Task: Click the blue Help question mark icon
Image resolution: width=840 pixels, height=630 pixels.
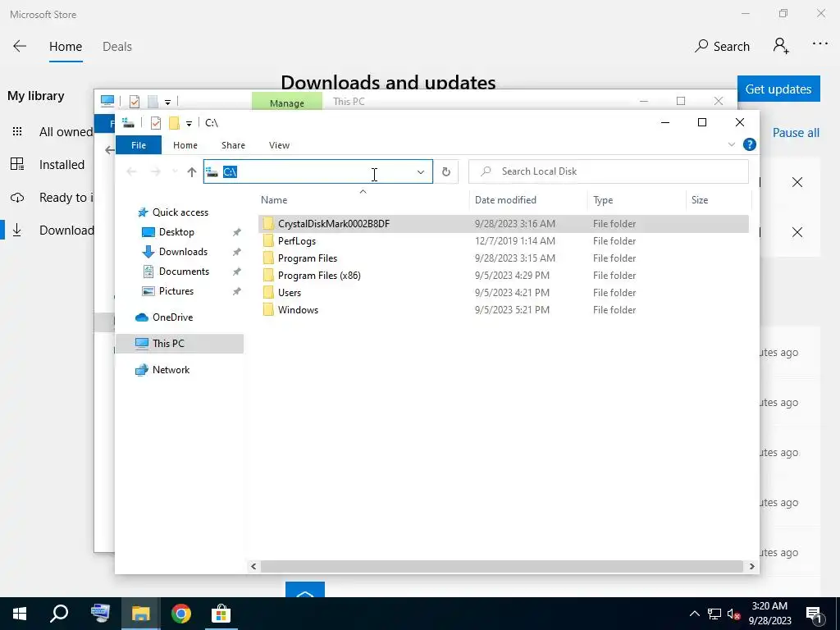Action: (750, 144)
